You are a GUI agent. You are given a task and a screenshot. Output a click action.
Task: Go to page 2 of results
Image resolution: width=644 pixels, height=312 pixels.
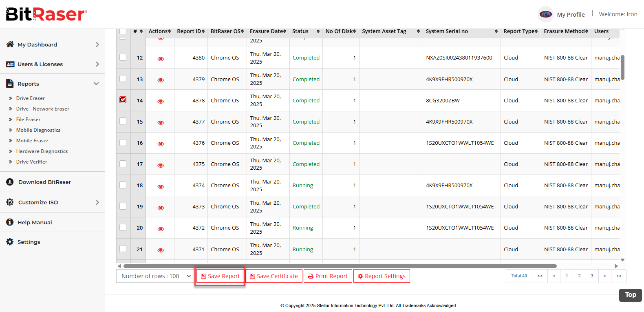point(579,276)
